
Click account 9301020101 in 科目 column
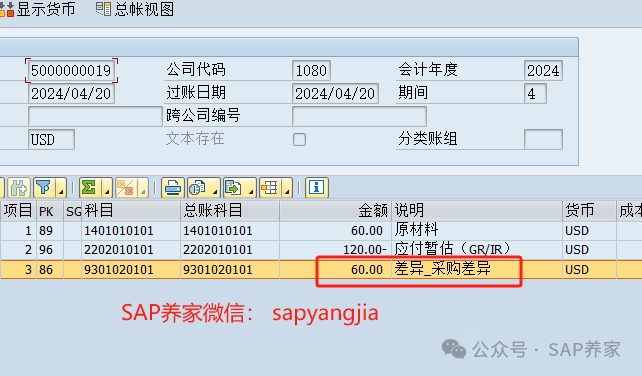coord(131,270)
